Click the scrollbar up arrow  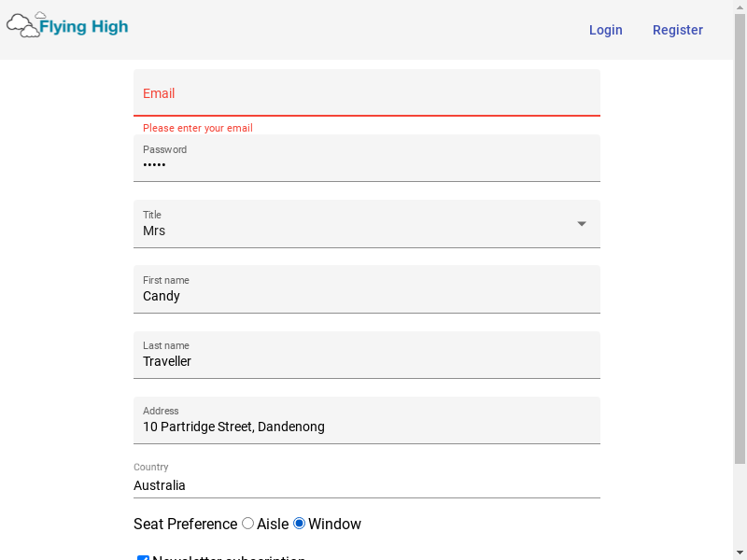tap(740, 7)
